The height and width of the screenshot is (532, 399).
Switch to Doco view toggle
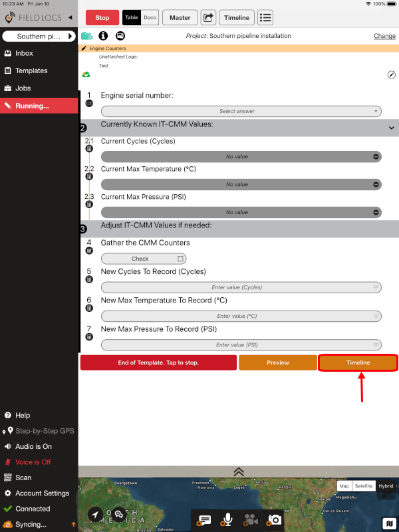point(150,18)
